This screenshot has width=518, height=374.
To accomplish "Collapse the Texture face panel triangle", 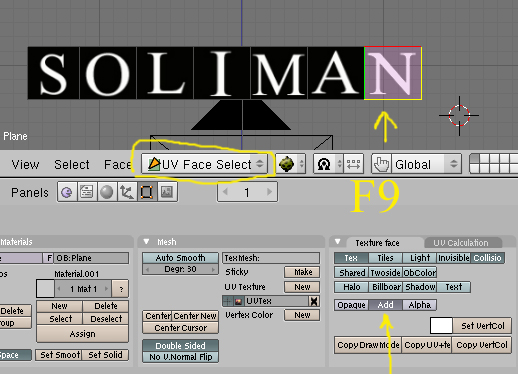I will coord(338,241).
